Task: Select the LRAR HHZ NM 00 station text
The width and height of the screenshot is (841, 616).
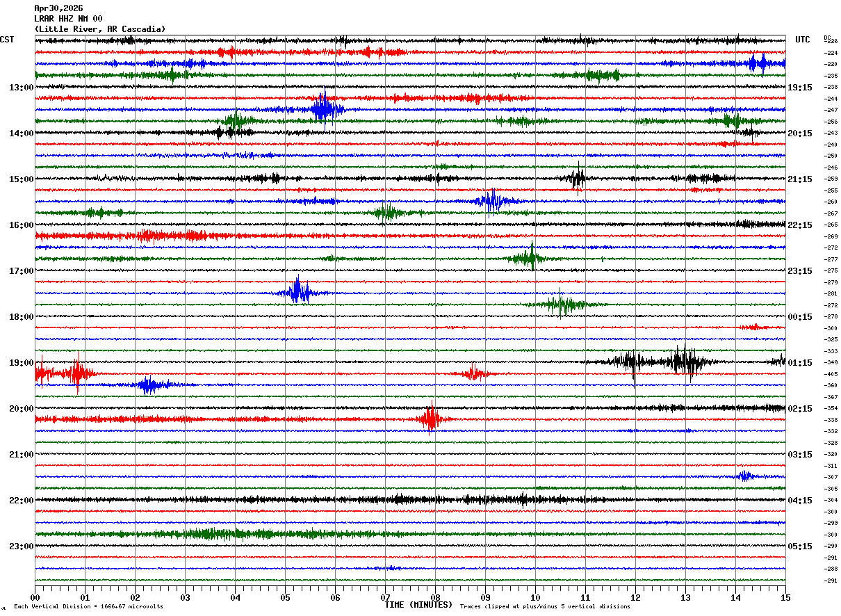Action: (68, 19)
